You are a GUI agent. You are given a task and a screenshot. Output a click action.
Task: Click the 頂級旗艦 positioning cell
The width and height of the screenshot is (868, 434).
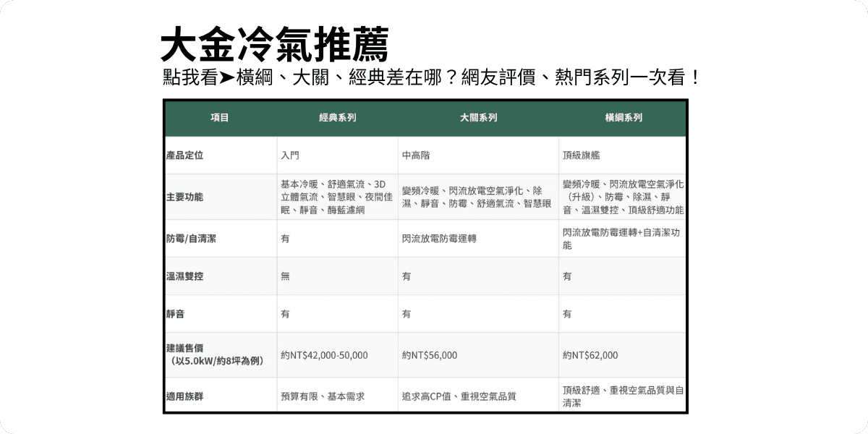[581, 155]
